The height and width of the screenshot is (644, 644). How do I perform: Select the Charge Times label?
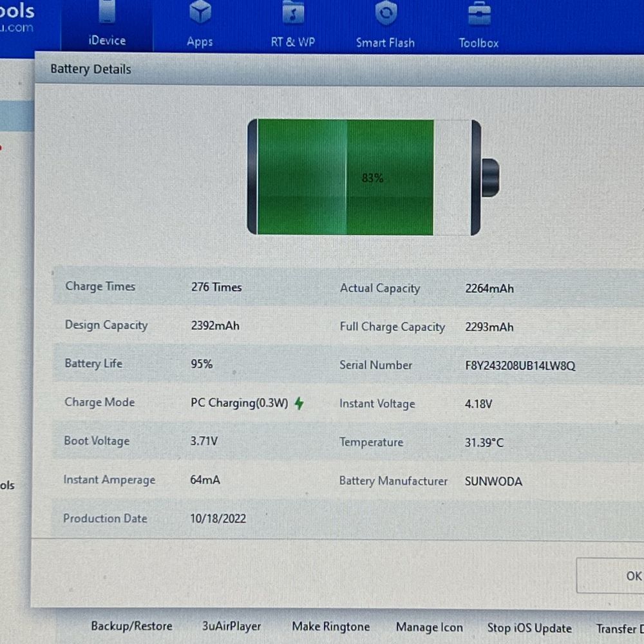pos(100,287)
